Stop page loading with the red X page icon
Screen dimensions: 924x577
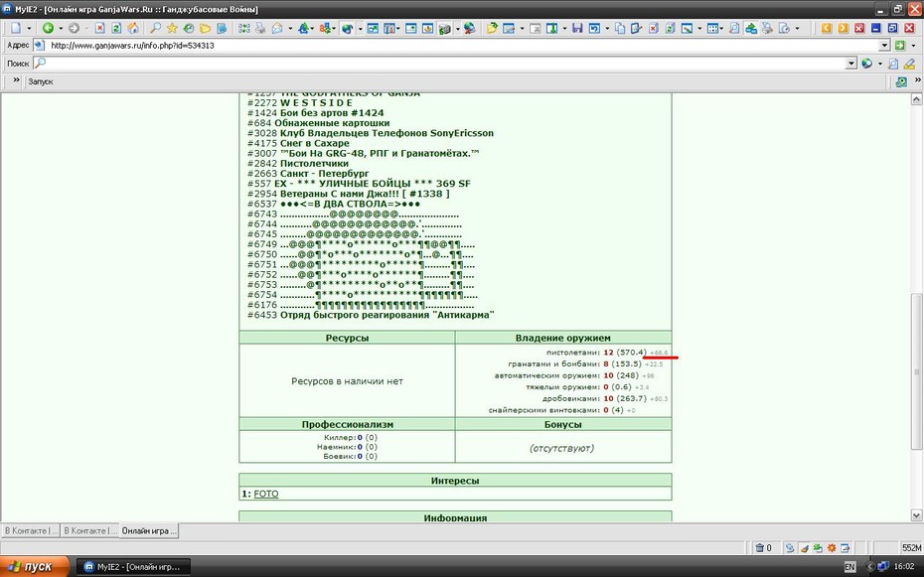coord(100,28)
